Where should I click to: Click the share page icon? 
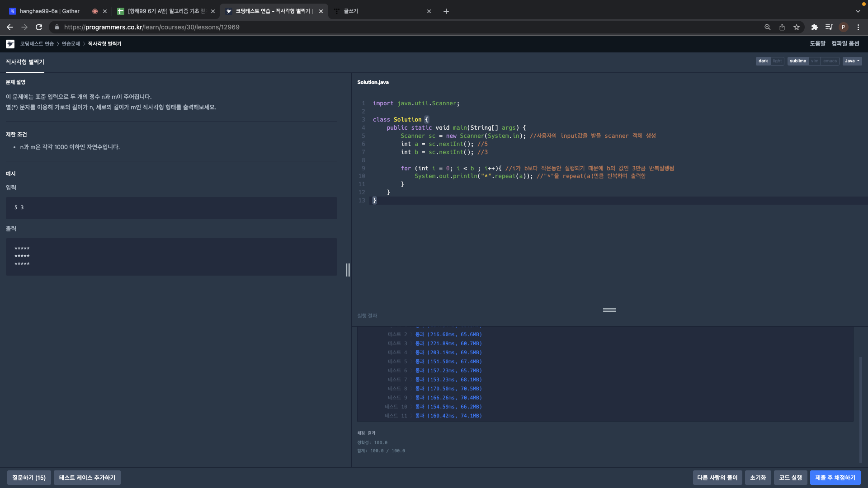(782, 27)
